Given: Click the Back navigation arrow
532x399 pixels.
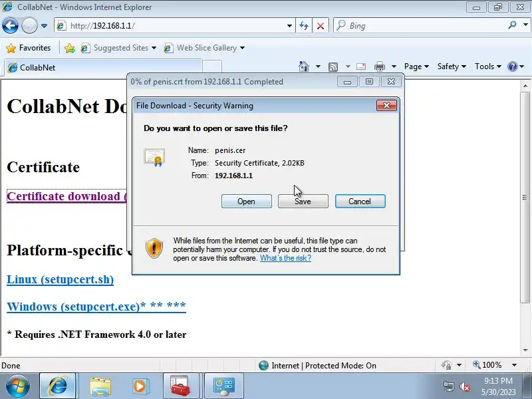Looking at the screenshot, I should coord(10,25).
